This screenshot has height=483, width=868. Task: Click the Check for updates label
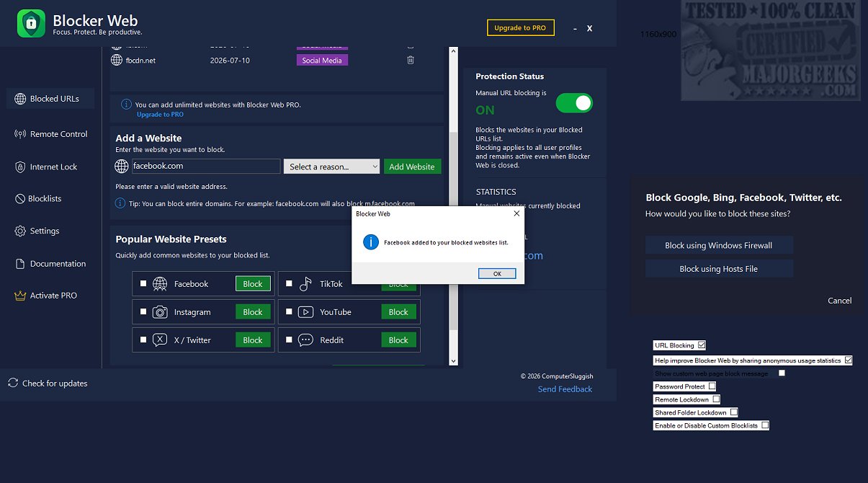[55, 384]
